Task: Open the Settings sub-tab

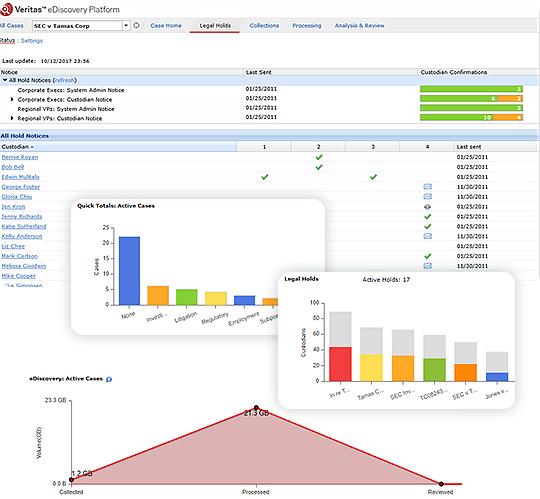Action: click(x=32, y=41)
